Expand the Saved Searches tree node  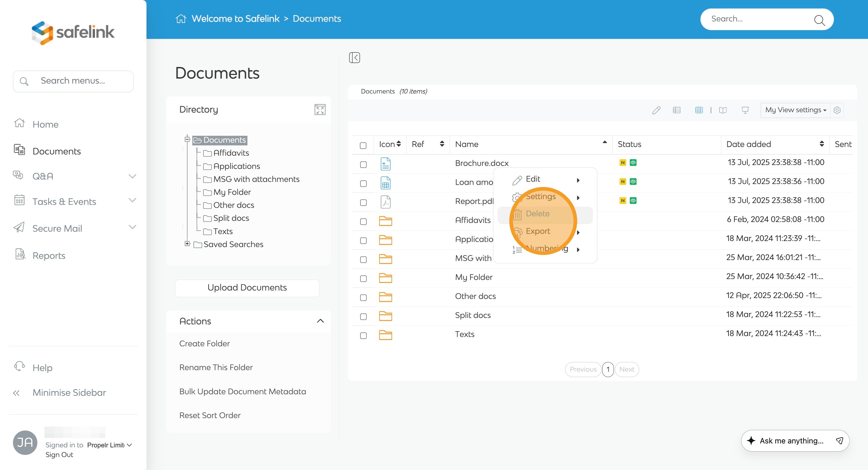[x=187, y=243]
